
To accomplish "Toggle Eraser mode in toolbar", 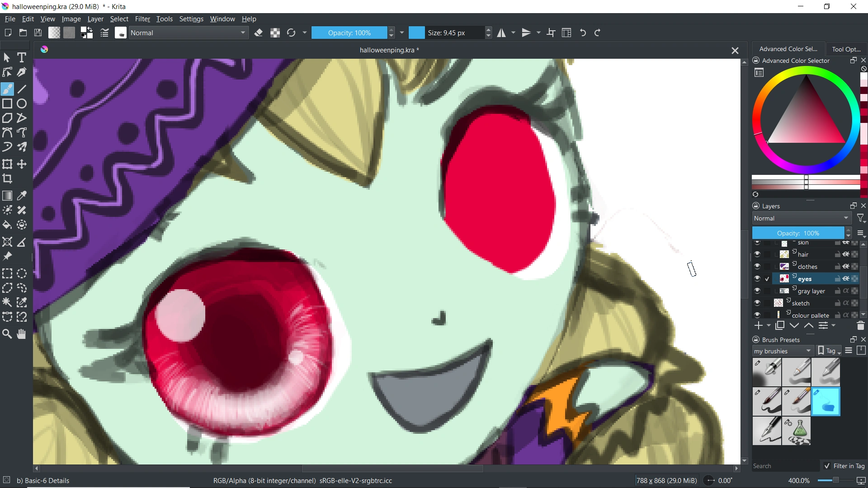I will [259, 33].
